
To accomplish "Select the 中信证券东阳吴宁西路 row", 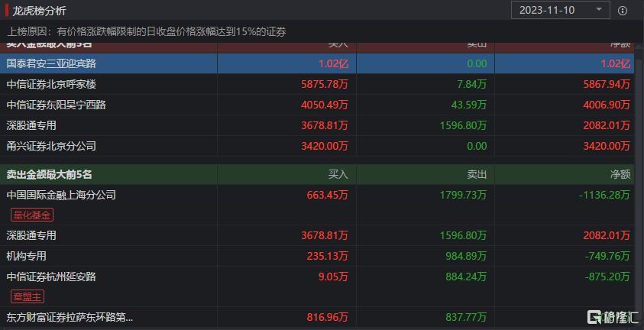I will click(x=317, y=105).
